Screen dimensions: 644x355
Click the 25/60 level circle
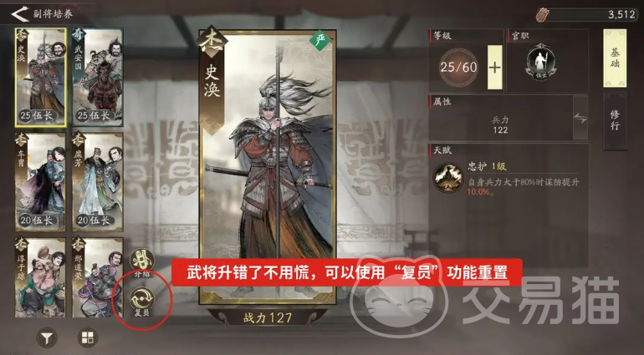click(x=458, y=68)
